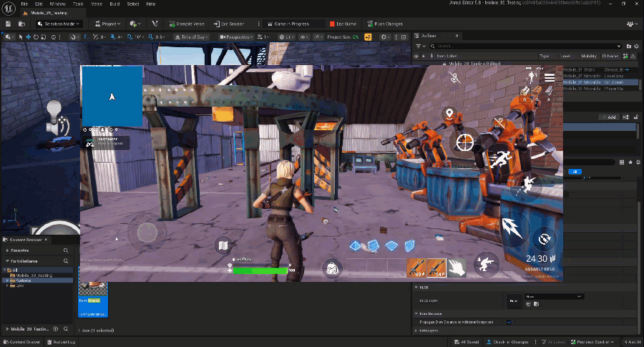644x347 pixels.
Task: Tap the crosshair aim button in game
Action: 465,141
